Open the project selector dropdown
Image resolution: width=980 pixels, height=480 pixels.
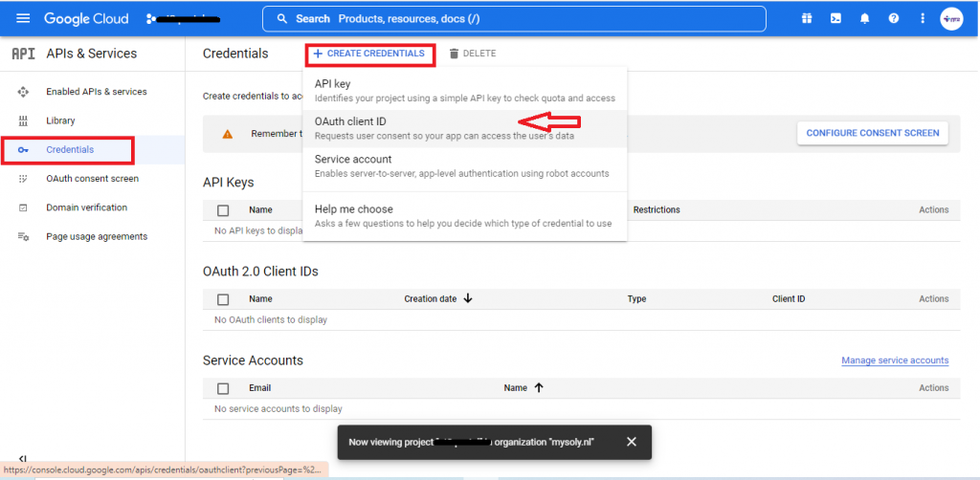pyautogui.click(x=183, y=19)
